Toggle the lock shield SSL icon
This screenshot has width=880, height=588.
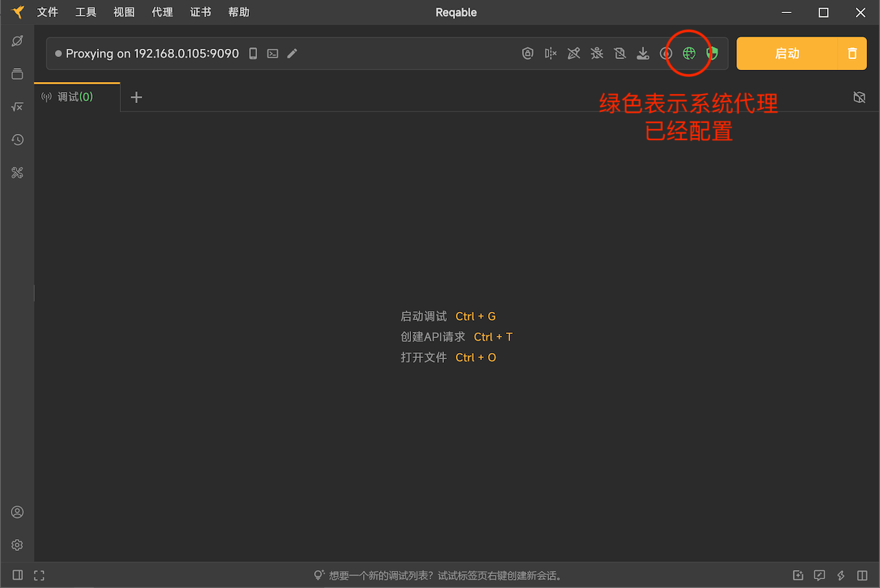click(x=527, y=54)
